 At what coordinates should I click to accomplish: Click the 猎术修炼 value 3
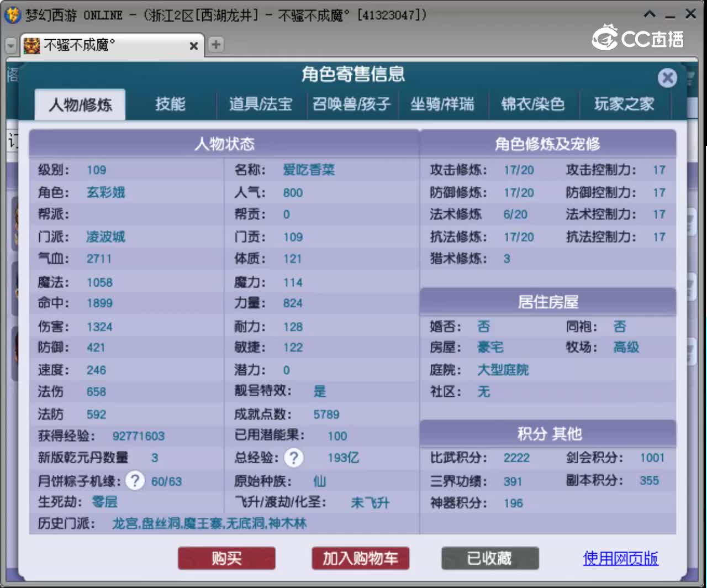point(506,259)
